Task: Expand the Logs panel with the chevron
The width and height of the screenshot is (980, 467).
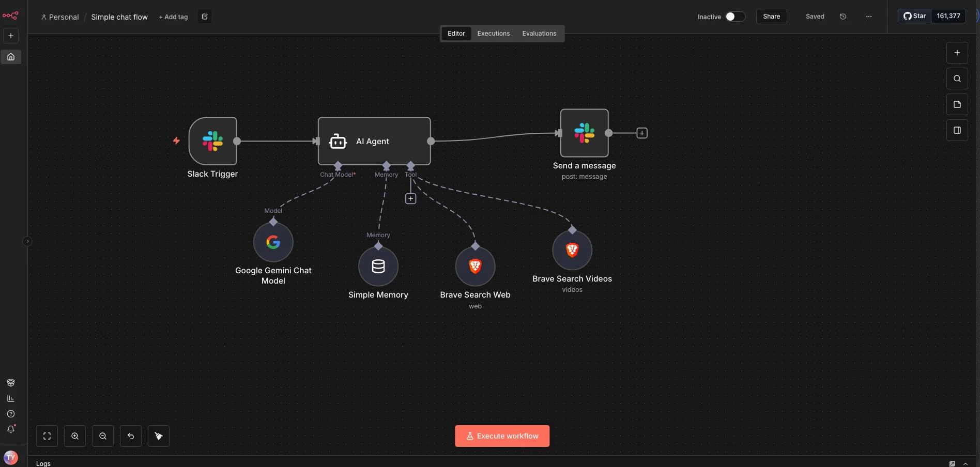Action: 966,463
